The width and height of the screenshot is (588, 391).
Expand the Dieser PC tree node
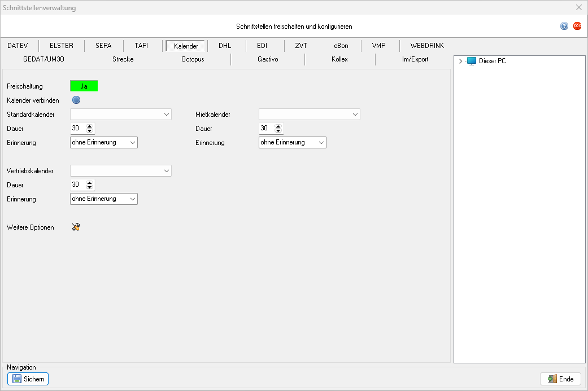461,61
